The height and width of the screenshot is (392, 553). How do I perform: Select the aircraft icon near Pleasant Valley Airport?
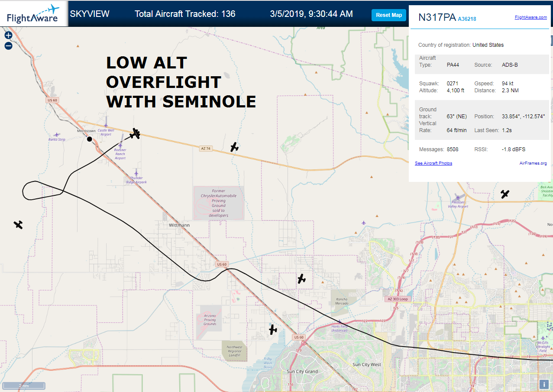pos(505,194)
